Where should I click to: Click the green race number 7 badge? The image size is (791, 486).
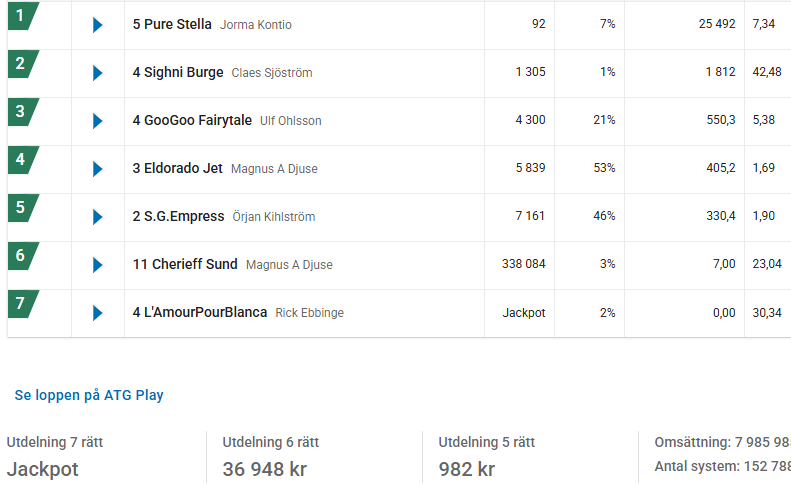pos(23,303)
